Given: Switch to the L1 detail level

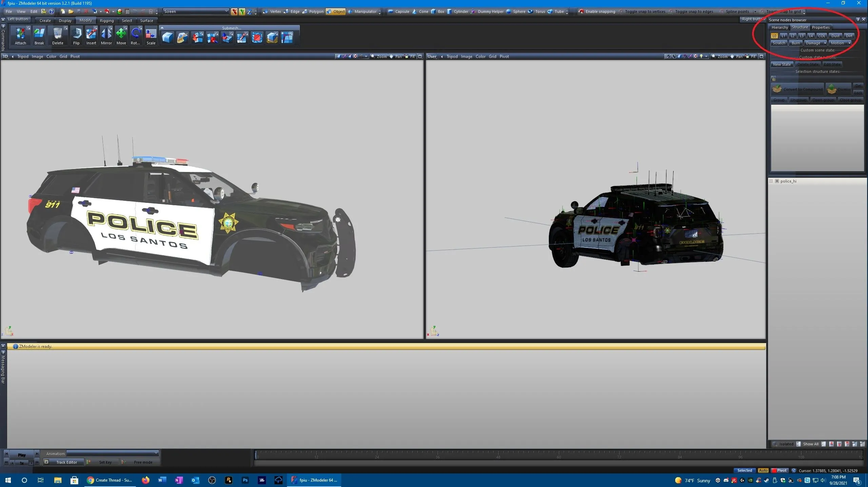Looking at the screenshot, I should coord(783,36).
